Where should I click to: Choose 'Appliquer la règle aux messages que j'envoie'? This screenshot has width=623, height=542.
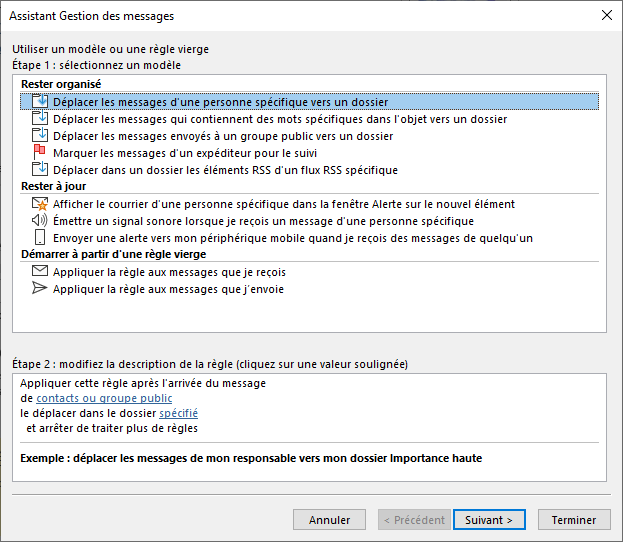point(168,289)
